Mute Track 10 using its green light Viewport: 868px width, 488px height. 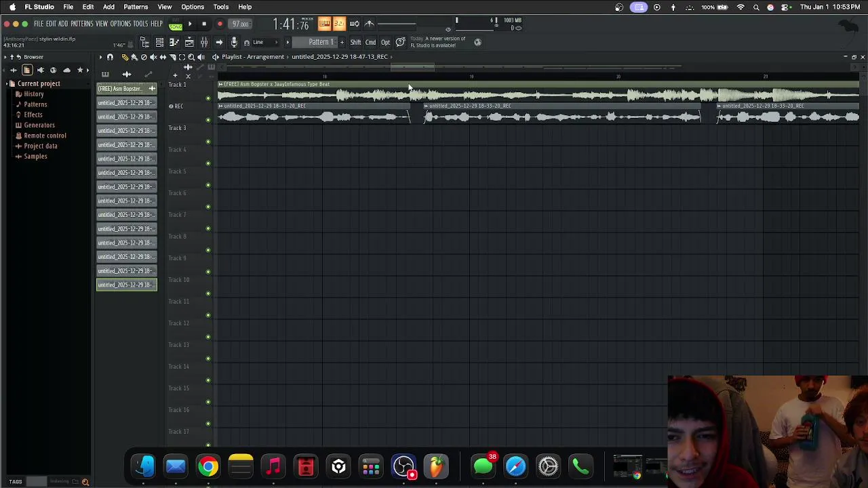[208, 293]
